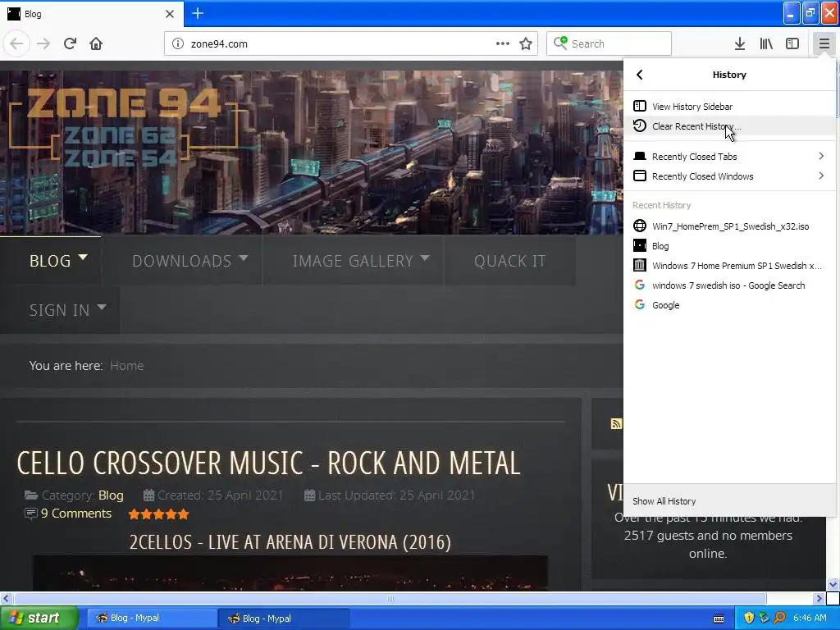This screenshot has height=630, width=840.
Task: Close the hamburger application menu
Action: [824, 43]
